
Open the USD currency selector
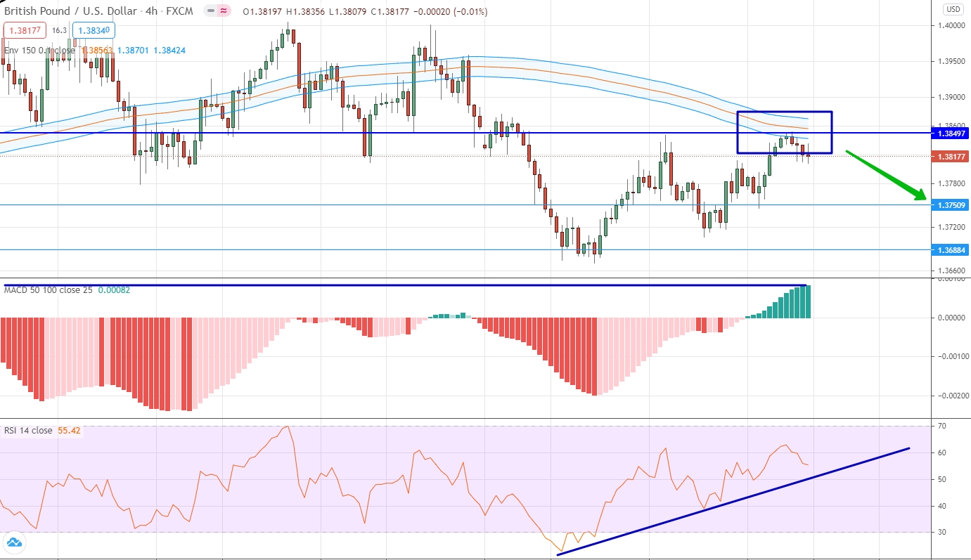coord(953,9)
